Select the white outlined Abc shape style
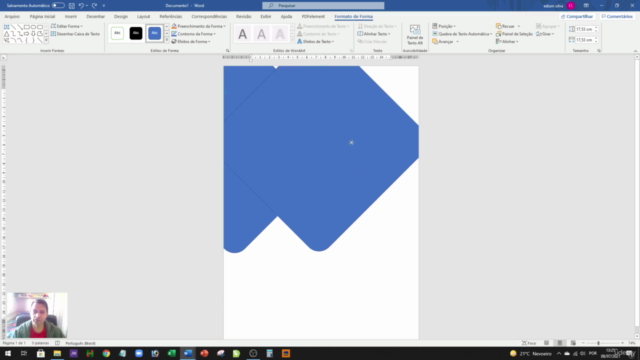640x360 pixels. [117, 33]
